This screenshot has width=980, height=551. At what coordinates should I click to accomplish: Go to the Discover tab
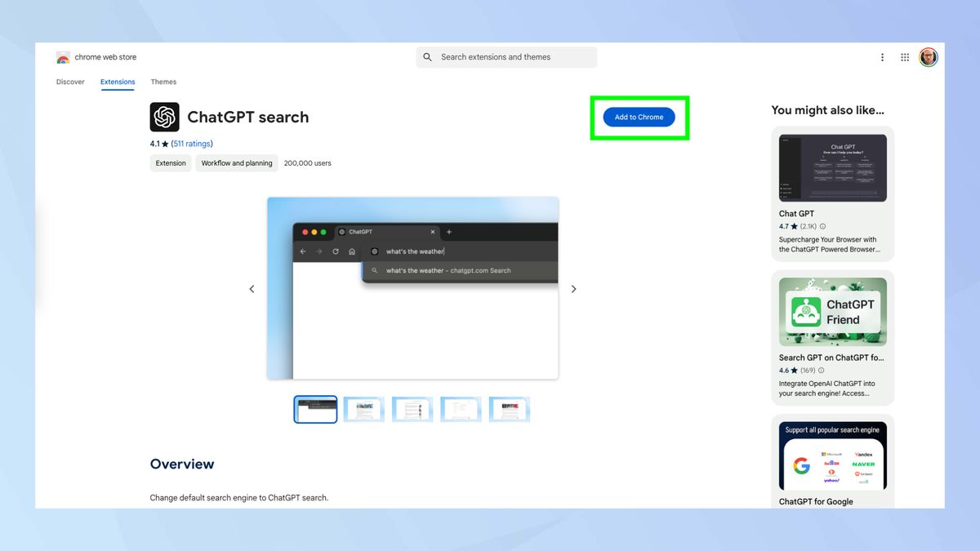click(70, 82)
